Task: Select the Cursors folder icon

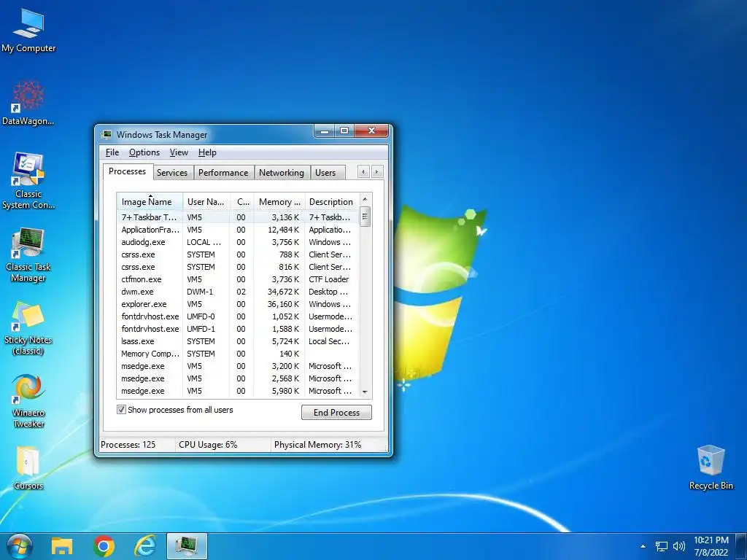Action: (28, 467)
